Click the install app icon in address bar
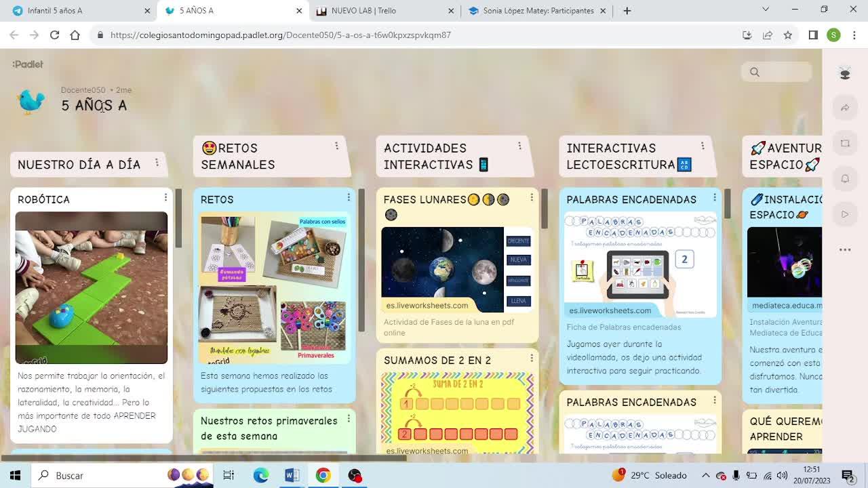 pos(747,35)
